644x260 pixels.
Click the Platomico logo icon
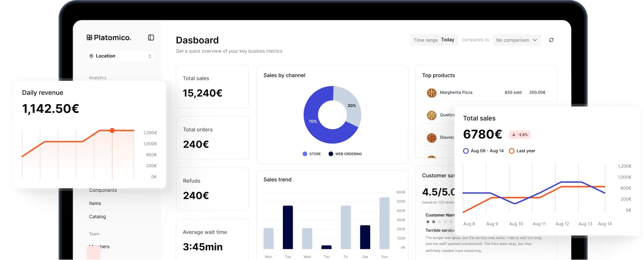90,37
